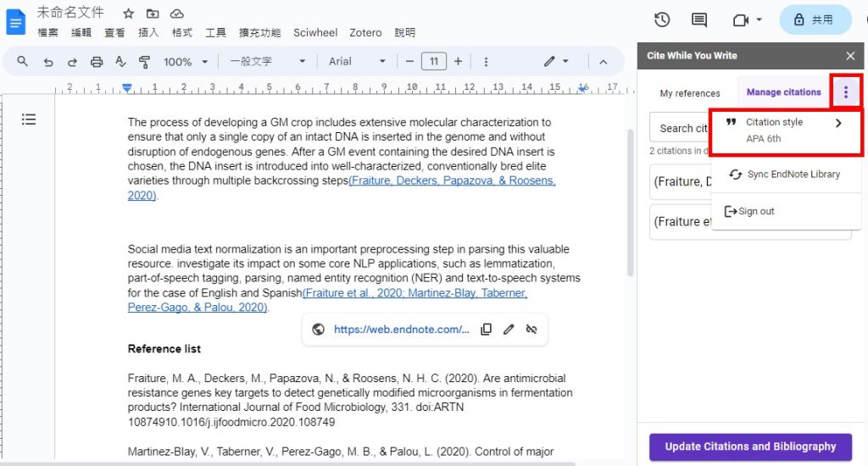The width and height of the screenshot is (868, 466).
Task: Switch to Manage citations tab
Action: pos(783,92)
